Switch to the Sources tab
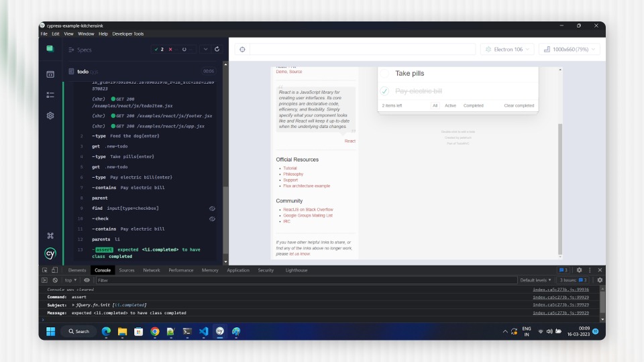 [127, 270]
